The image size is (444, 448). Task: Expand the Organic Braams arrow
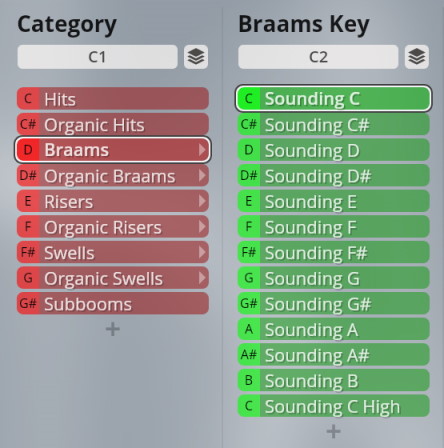click(x=202, y=175)
